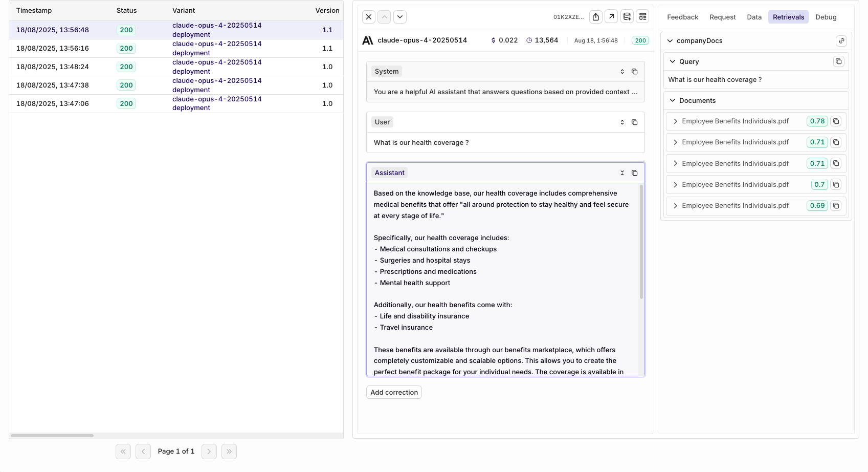Copy the retrieval Query text
The width and height of the screenshot is (868, 472).
(x=839, y=61)
